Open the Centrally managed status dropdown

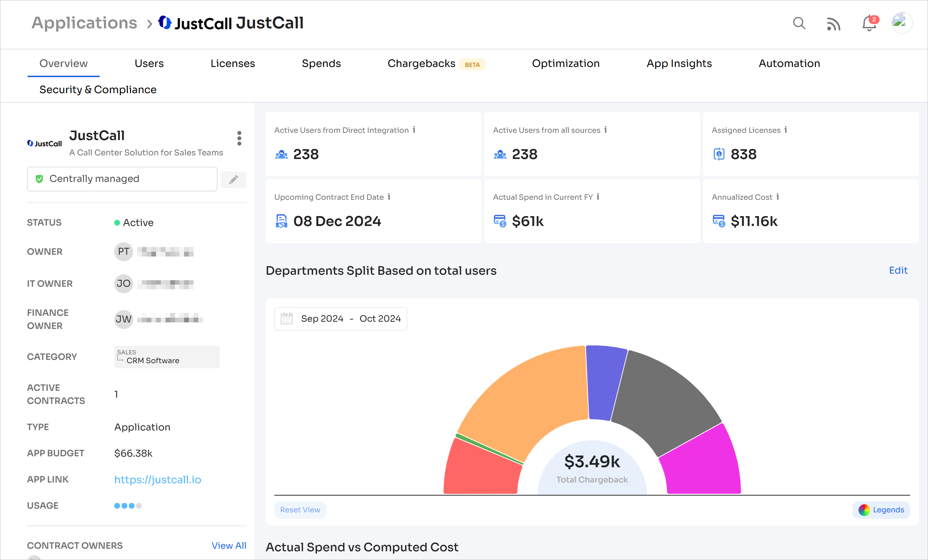pyautogui.click(x=122, y=179)
